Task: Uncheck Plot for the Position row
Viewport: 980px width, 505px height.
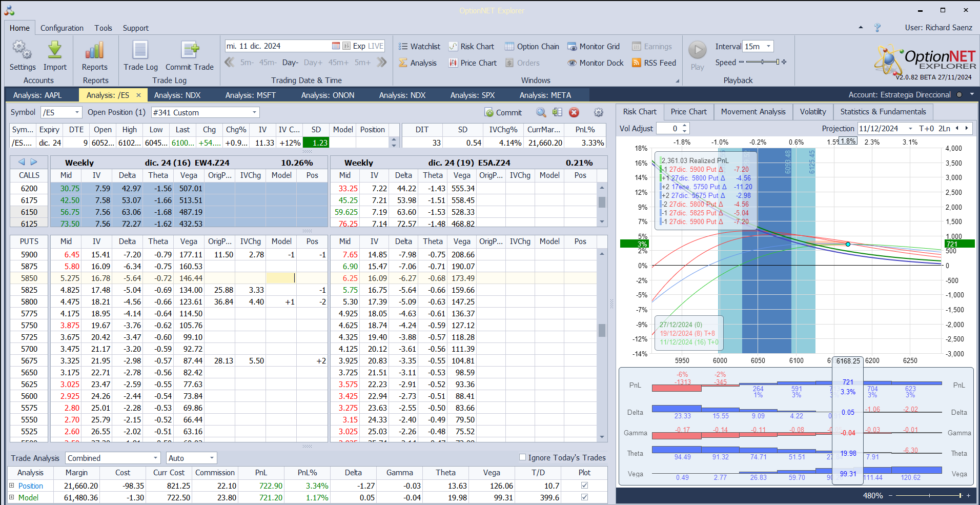Action: point(584,486)
